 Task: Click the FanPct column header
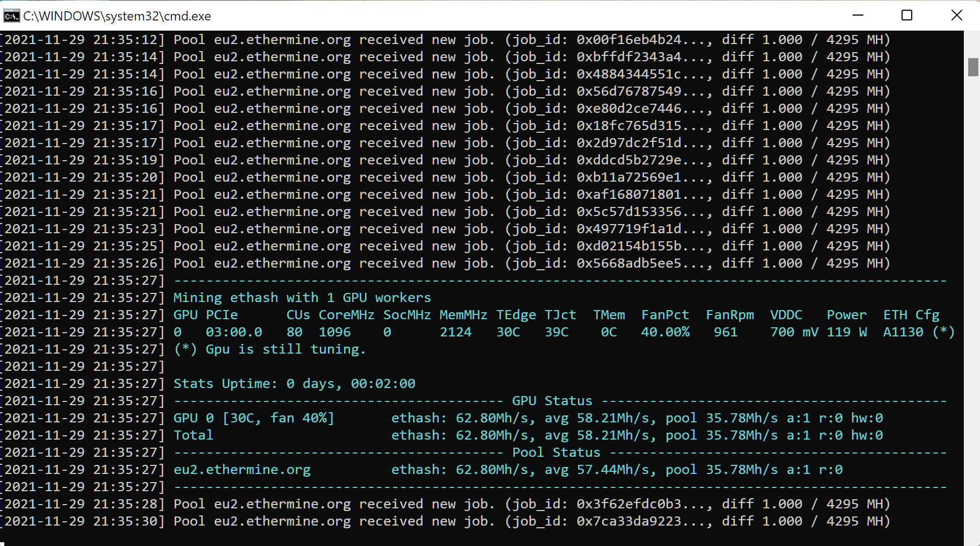tap(665, 315)
